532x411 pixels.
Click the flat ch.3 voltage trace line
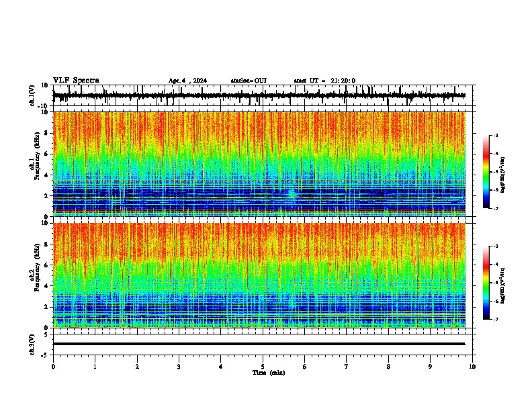click(259, 344)
